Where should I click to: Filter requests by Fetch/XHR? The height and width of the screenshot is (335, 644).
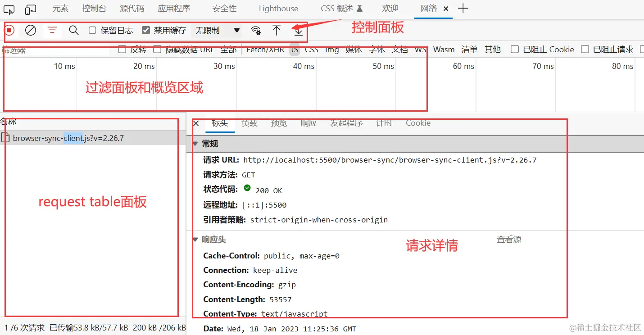[x=265, y=50]
